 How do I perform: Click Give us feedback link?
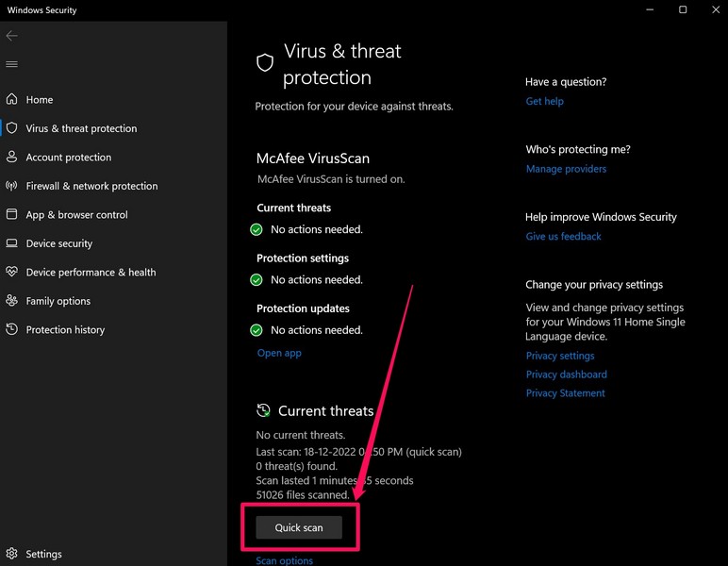[563, 236]
